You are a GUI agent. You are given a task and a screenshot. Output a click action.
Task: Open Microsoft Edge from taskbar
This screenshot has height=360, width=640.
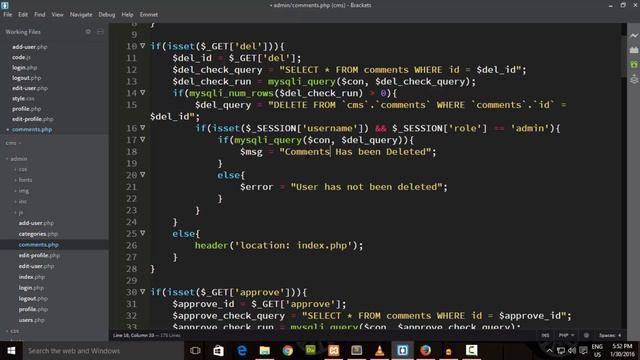(x=242, y=351)
